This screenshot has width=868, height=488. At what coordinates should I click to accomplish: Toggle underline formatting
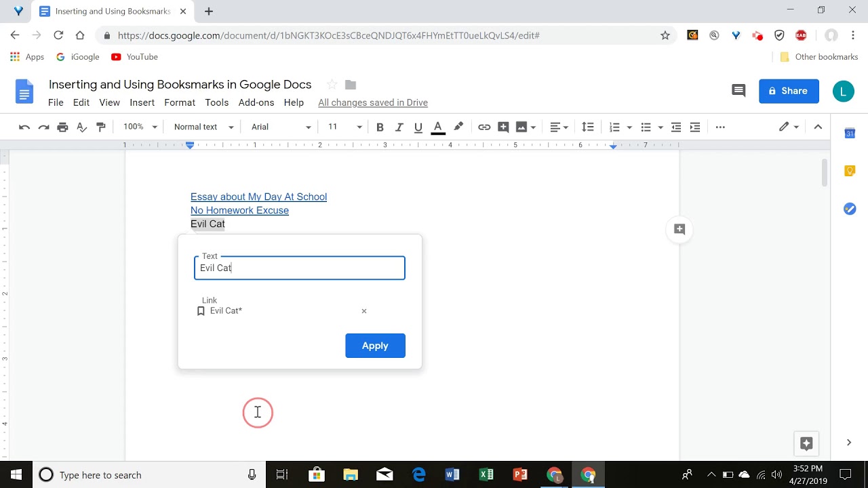click(x=418, y=127)
